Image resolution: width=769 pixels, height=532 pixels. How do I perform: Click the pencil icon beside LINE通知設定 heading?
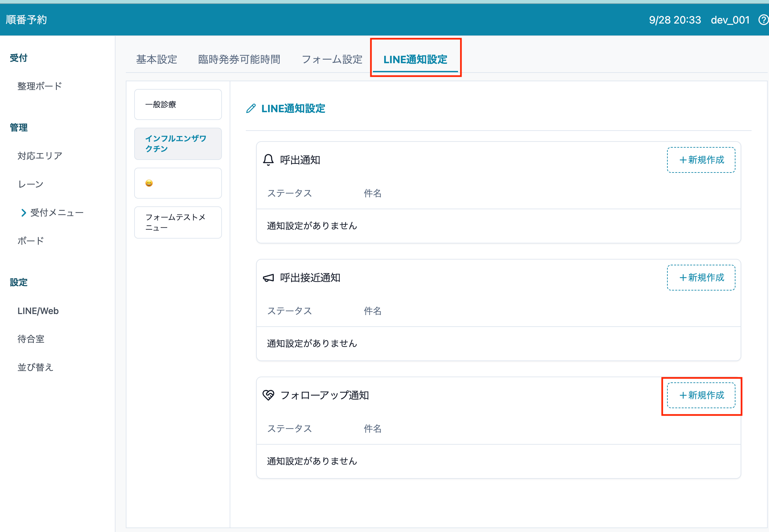click(251, 109)
